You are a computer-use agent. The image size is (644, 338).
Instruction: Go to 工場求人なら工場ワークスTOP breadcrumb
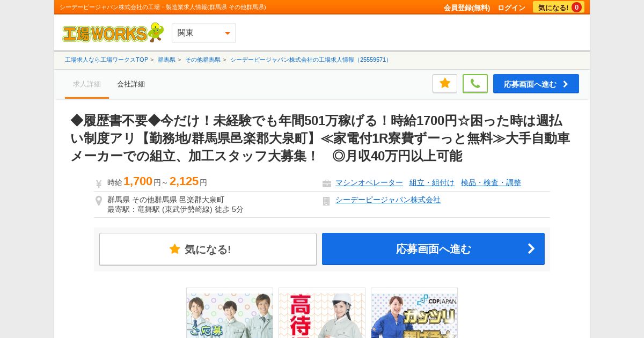coord(106,60)
